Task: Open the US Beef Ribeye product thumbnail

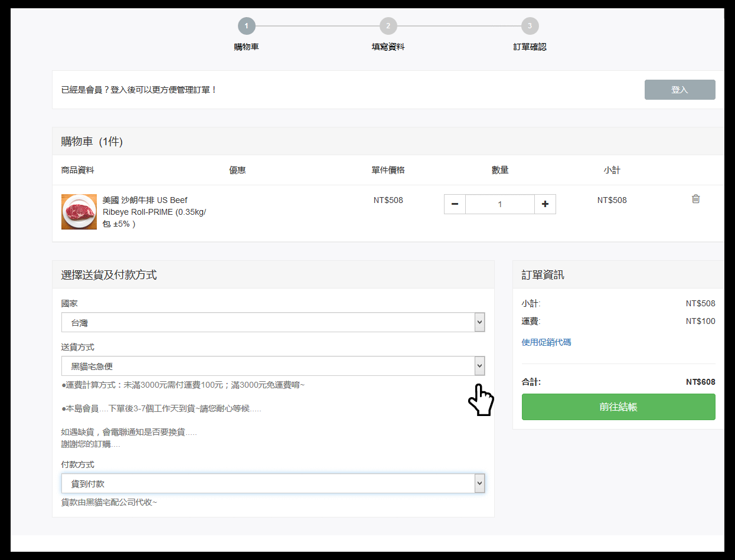Action: pyautogui.click(x=79, y=212)
